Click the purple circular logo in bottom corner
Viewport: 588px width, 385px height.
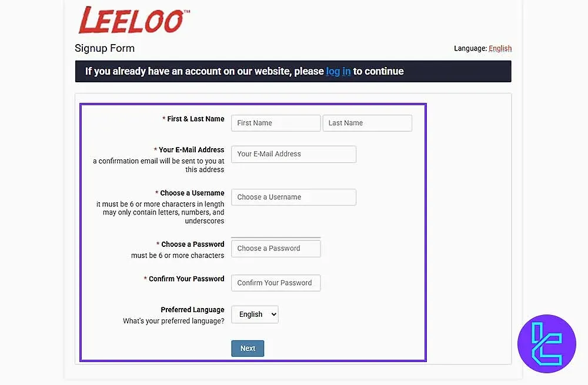pyautogui.click(x=546, y=344)
